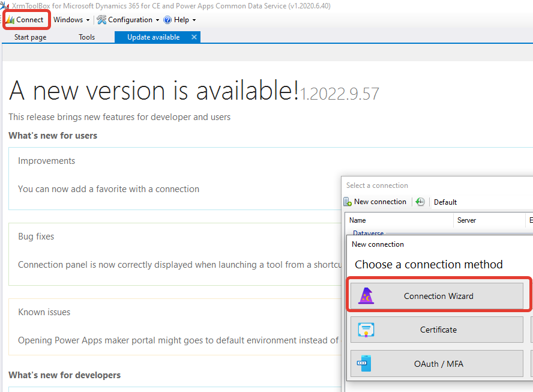Click the clock history icon beside Default
The width and height of the screenshot is (533, 392).
click(x=420, y=202)
